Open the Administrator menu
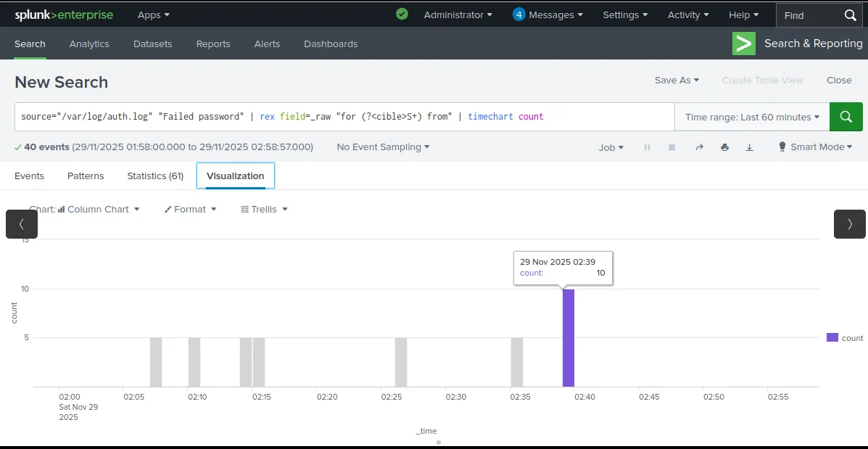The image size is (868, 449). tap(458, 15)
